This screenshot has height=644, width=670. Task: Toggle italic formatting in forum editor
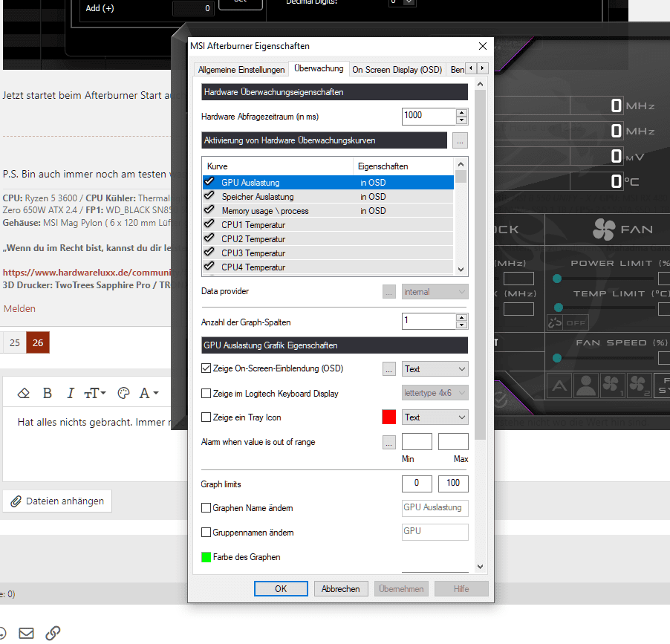[x=71, y=393]
